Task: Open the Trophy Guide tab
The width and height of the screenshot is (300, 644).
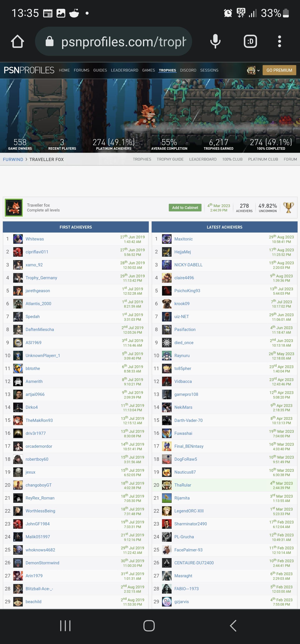Action: point(170,159)
